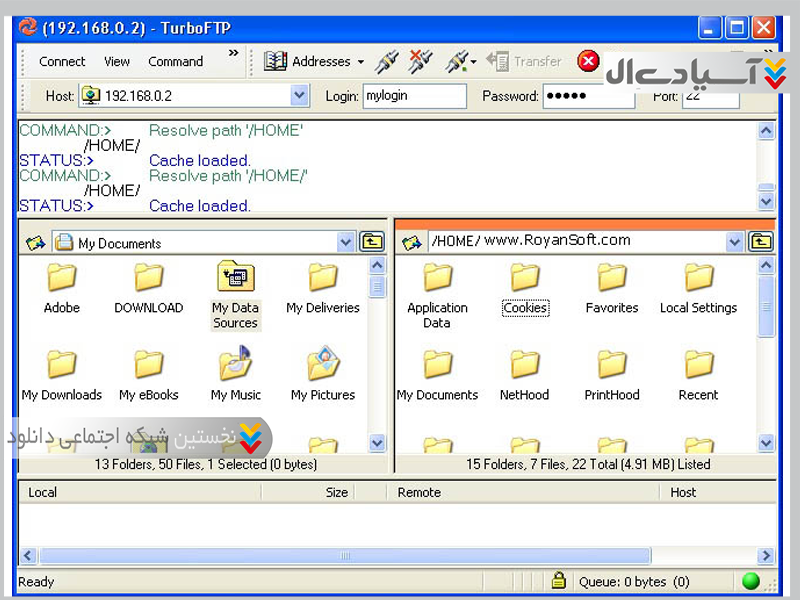Click the red stop/abort icon
Image resolution: width=800 pixels, height=600 pixels.
coord(589,61)
